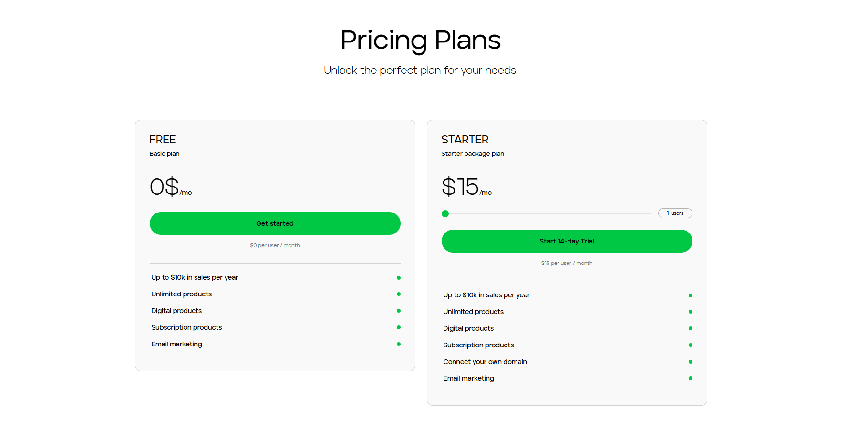Click the green users slider handle
Screen dimensions: 868x436
[445, 214]
